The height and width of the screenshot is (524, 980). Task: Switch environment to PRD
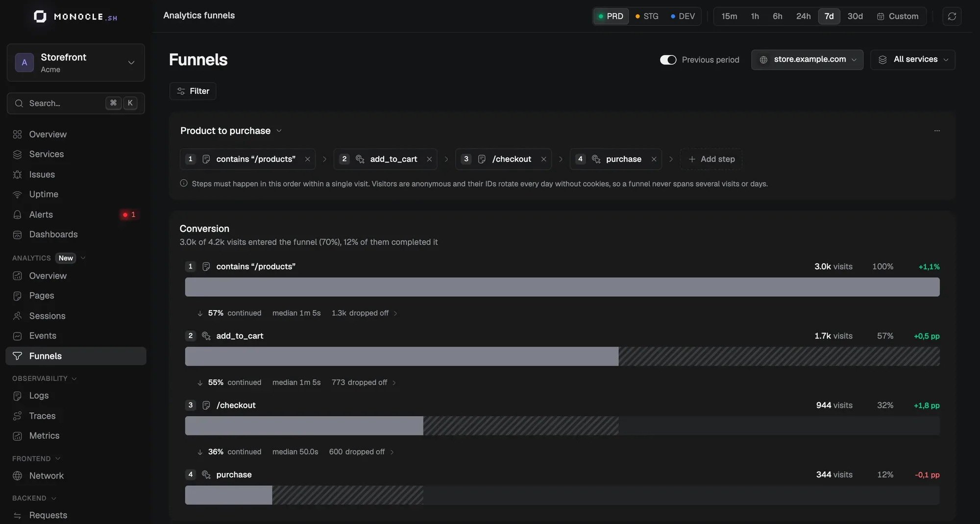tap(611, 16)
